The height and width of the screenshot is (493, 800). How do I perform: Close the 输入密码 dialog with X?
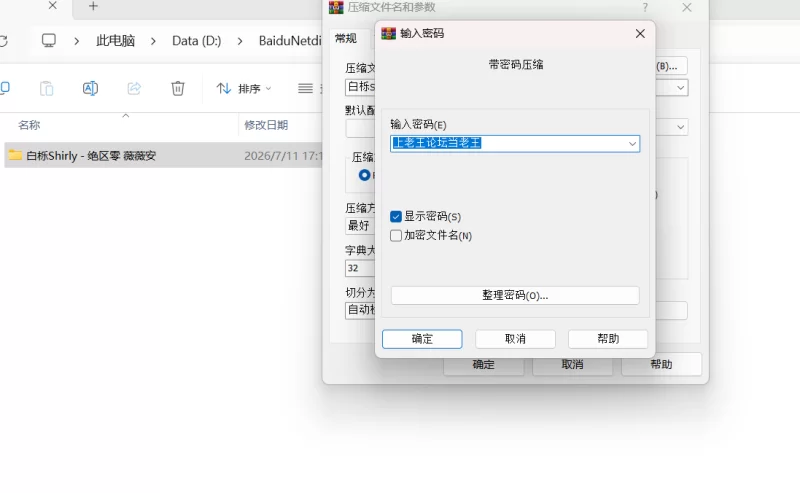640,34
